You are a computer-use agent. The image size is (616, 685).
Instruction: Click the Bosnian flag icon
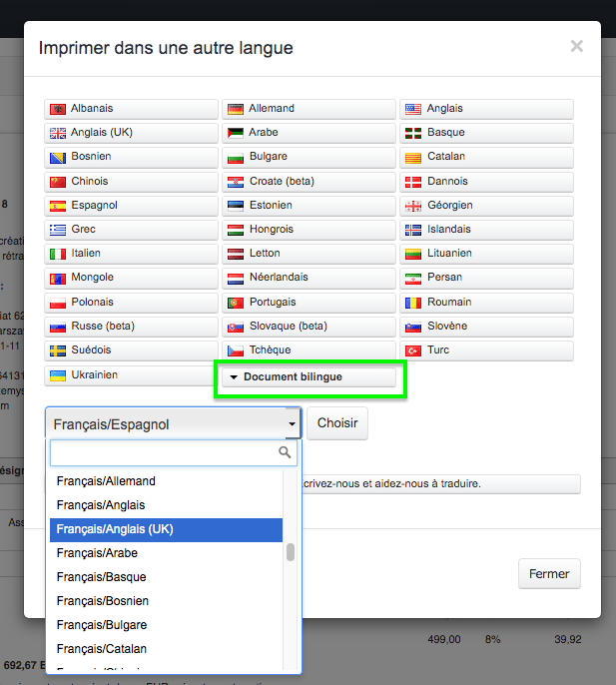[58, 158]
